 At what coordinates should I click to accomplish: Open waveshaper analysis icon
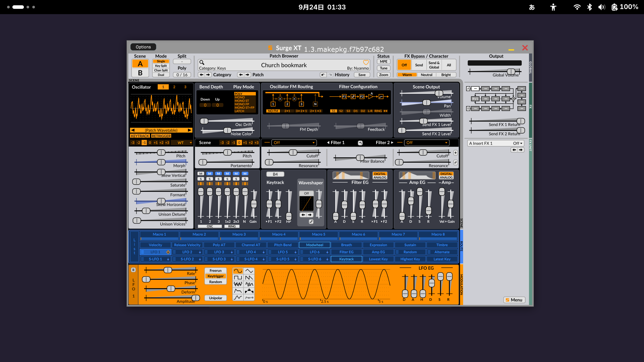click(311, 221)
